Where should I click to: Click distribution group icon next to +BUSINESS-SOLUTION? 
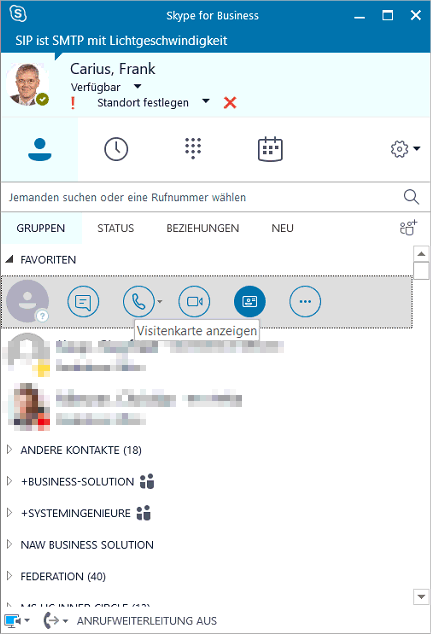(147, 481)
